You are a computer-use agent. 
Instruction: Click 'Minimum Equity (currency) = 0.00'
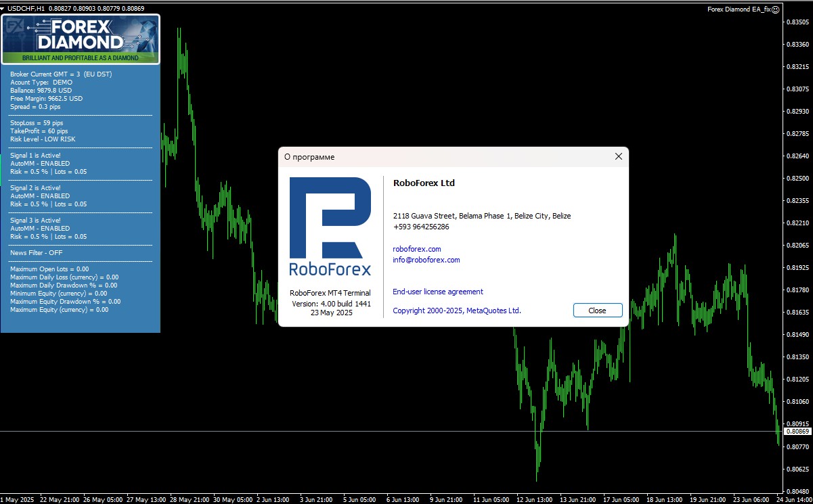point(58,293)
